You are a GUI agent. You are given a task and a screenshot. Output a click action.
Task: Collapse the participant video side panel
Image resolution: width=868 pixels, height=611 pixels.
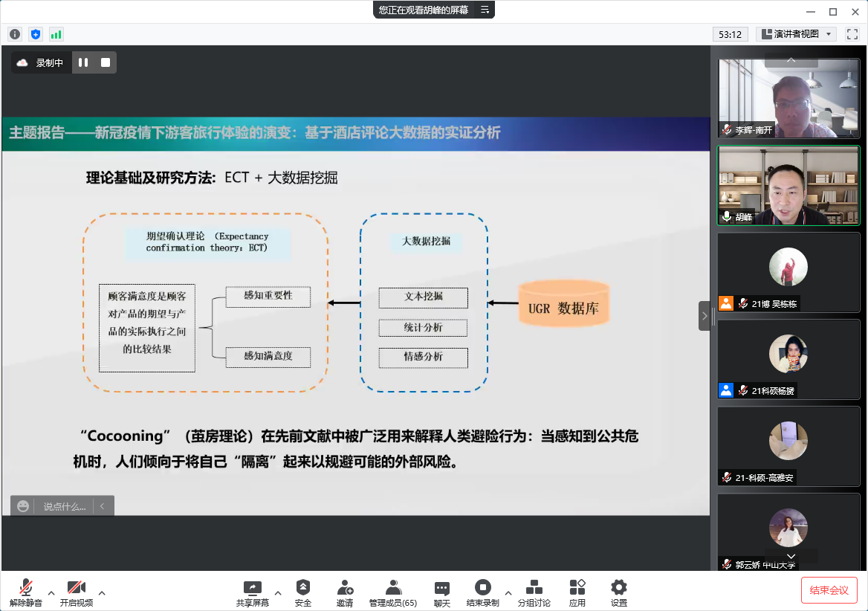pos(704,316)
